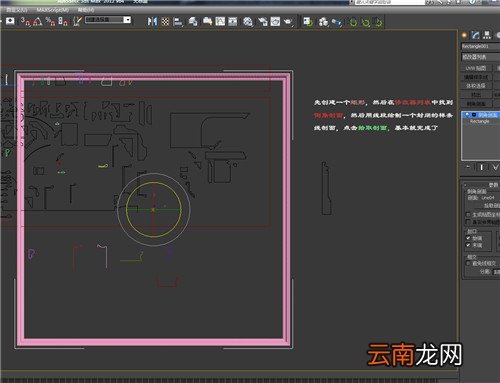Click the Mirror tool icon
This screenshot has width=500, height=383.
click(x=152, y=22)
